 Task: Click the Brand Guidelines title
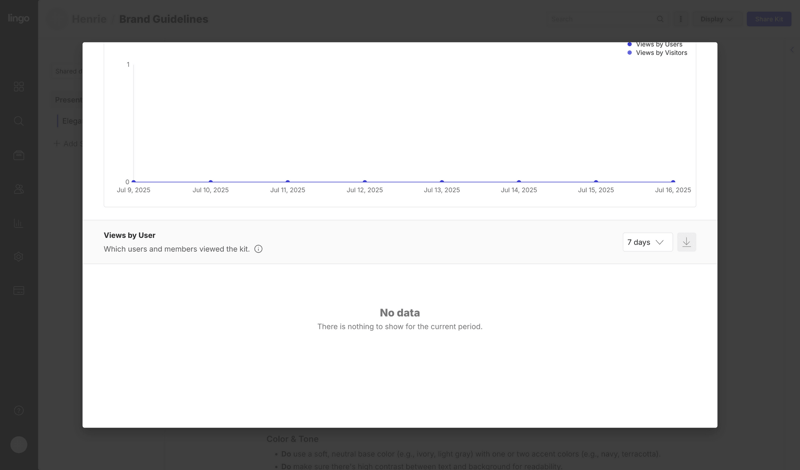pyautogui.click(x=164, y=19)
